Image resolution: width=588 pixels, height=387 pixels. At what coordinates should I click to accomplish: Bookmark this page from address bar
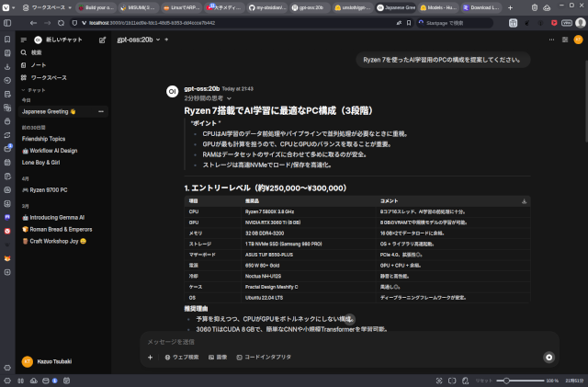409,23
